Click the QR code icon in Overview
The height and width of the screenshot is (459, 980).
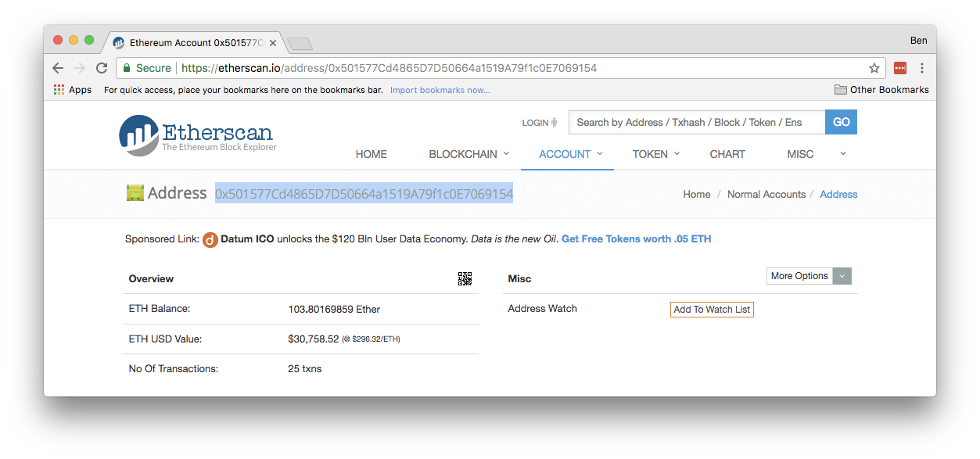465,278
